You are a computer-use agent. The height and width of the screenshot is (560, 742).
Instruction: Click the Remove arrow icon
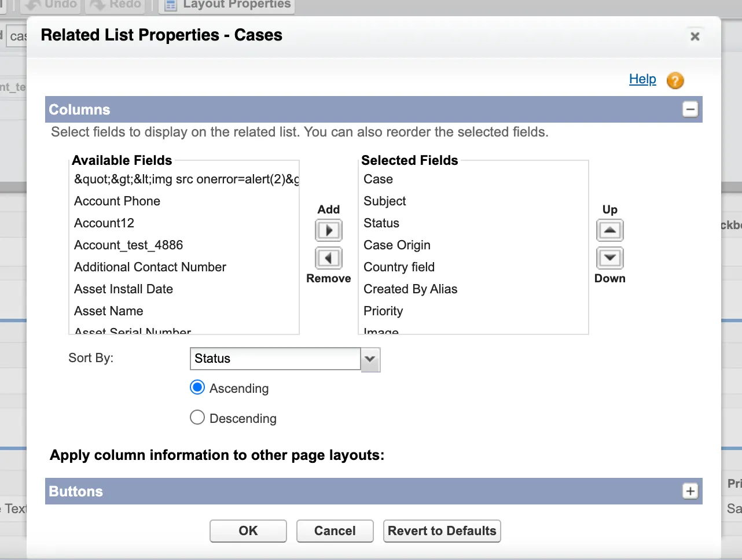329,258
